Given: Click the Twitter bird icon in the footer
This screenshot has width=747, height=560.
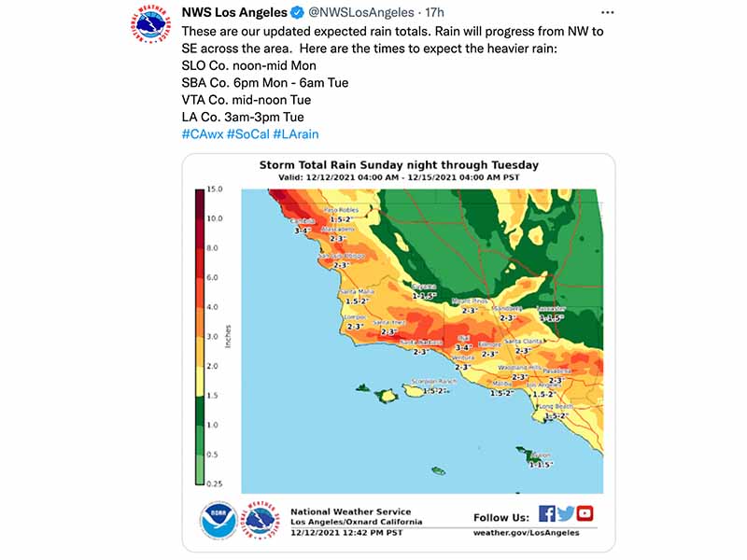Looking at the screenshot, I should point(566,514).
